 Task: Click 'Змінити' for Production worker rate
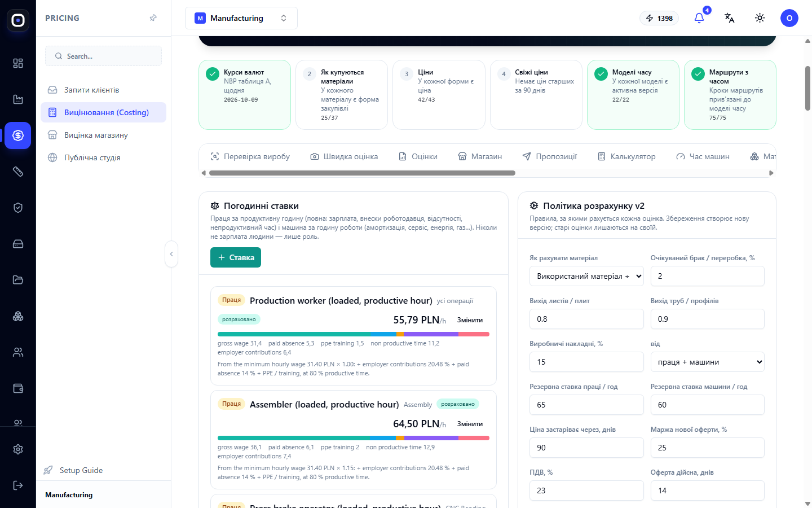(470, 320)
